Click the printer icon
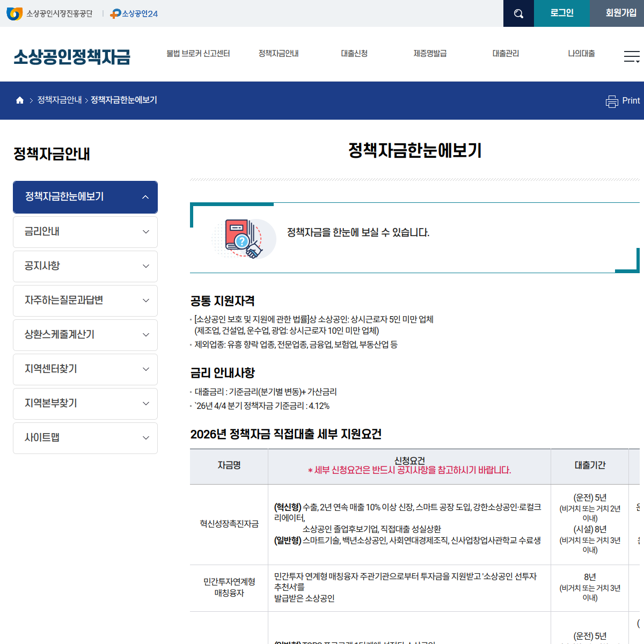 [612, 101]
